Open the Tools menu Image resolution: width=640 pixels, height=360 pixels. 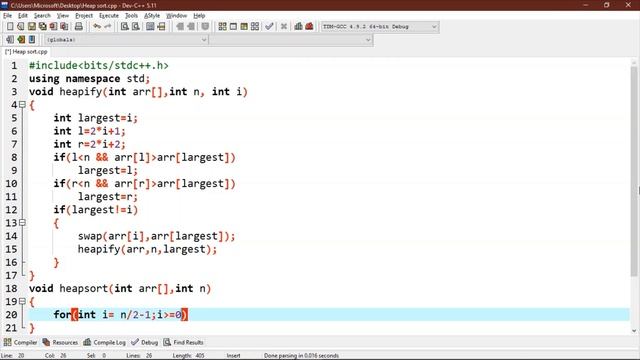[131, 16]
